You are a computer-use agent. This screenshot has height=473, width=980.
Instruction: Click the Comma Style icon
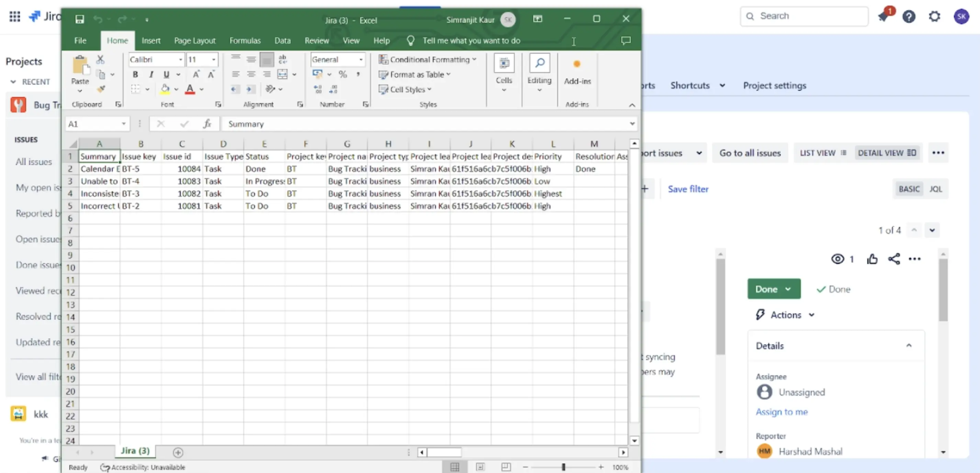click(x=358, y=75)
